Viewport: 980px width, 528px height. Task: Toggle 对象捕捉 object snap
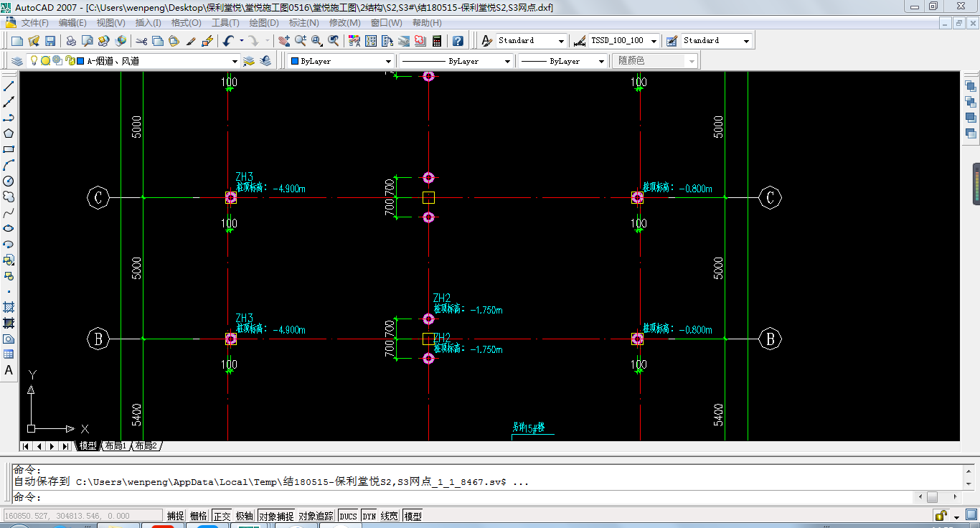(276, 516)
